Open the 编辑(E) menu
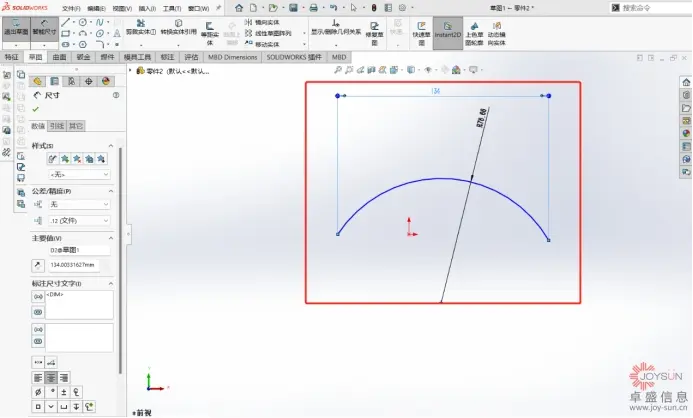The height and width of the screenshot is (418, 693). pos(96,8)
